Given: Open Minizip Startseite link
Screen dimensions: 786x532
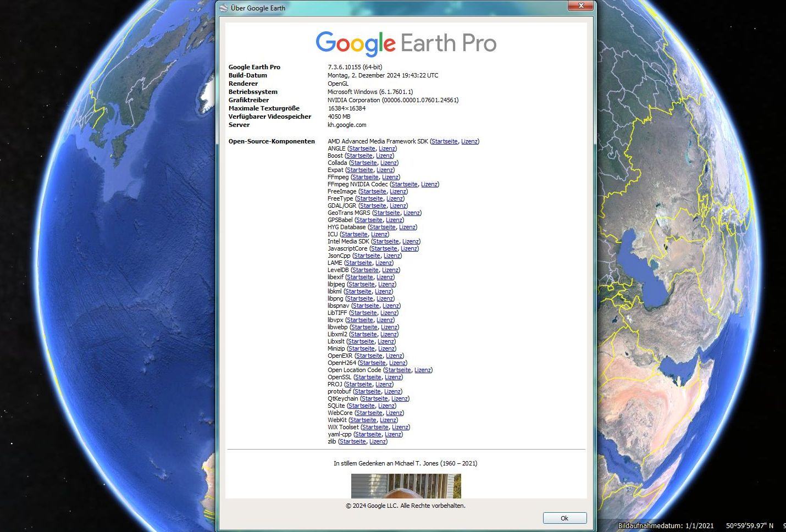Looking at the screenshot, I should (x=362, y=348).
